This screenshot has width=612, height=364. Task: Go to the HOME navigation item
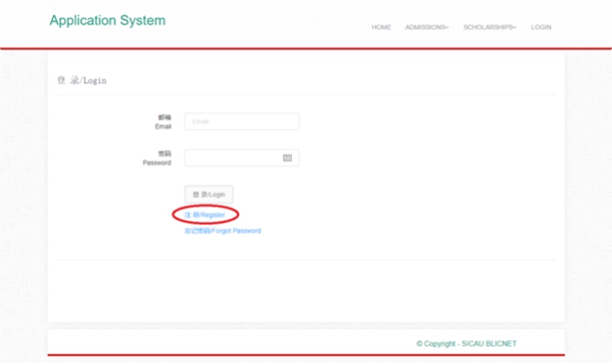tap(381, 27)
